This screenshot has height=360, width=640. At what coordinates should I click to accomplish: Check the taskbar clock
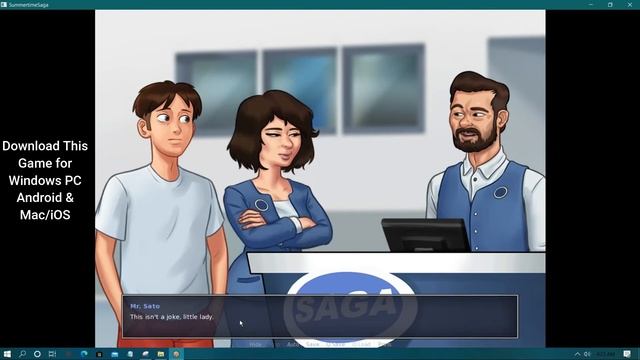[x=606, y=354]
